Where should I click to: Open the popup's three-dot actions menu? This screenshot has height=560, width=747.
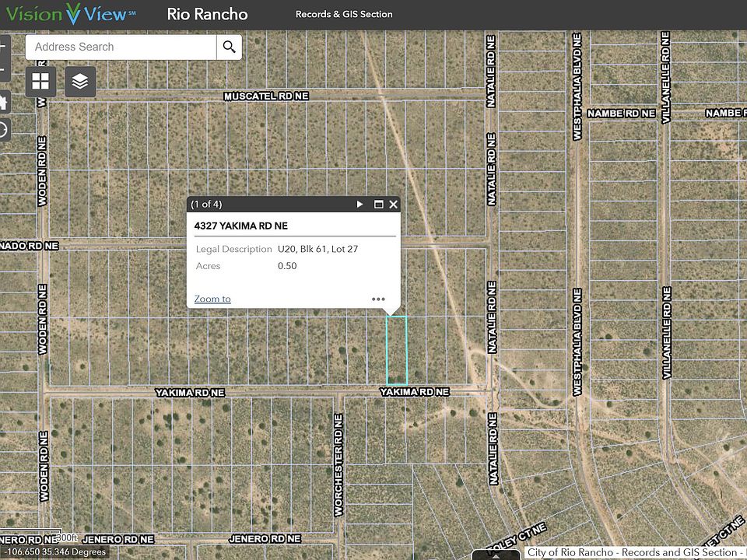pos(378,299)
